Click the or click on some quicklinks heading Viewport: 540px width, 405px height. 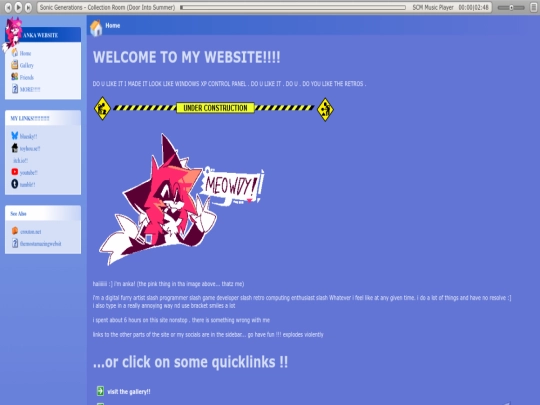[190, 362]
